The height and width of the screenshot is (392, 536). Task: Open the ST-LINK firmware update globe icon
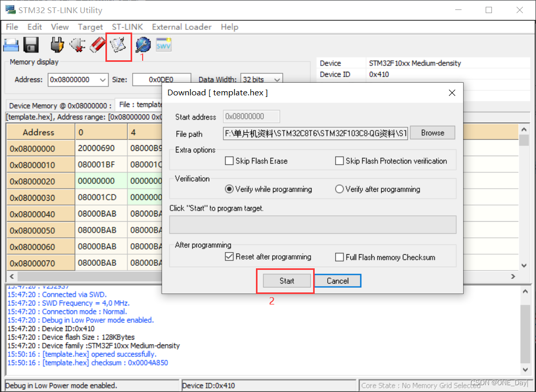[x=143, y=45]
